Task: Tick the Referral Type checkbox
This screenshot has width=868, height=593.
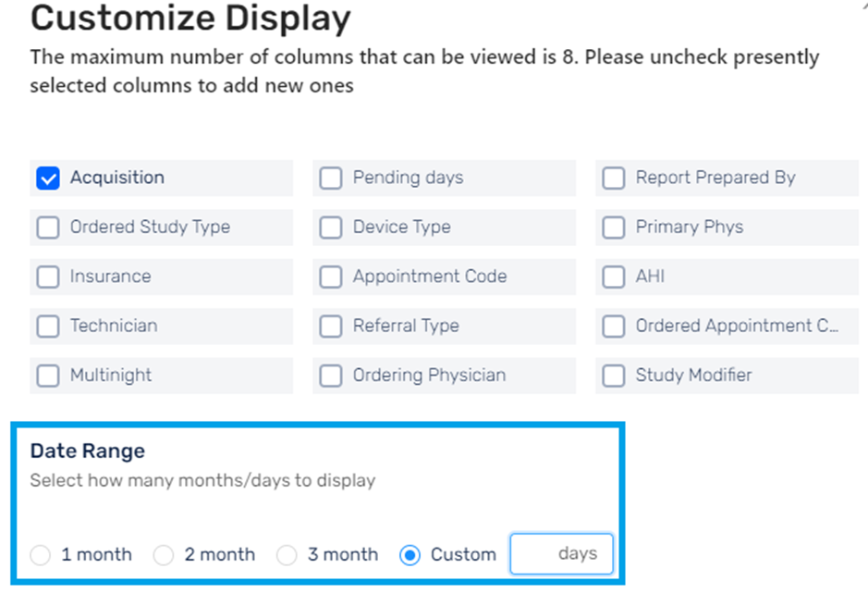Action: tap(331, 327)
